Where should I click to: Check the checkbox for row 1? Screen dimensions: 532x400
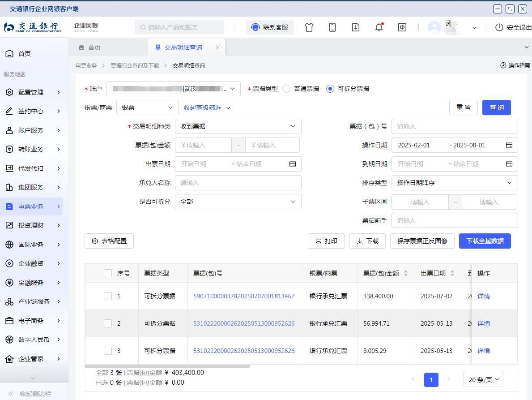[x=108, y=296]
